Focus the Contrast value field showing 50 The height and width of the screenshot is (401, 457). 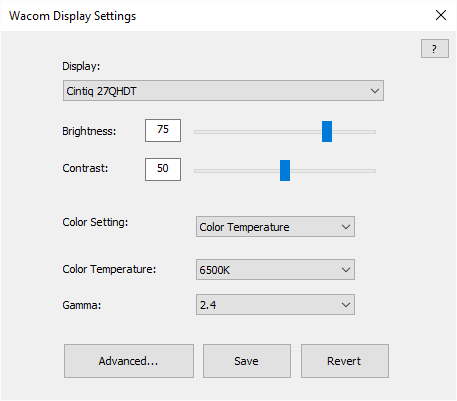point(163,169)
